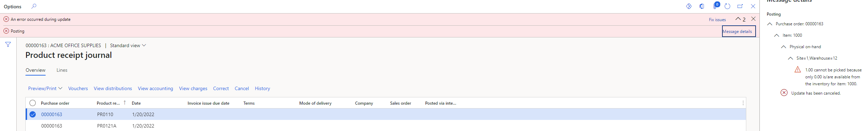Refresh the page using the circular arrow icon

coord(727,6)
